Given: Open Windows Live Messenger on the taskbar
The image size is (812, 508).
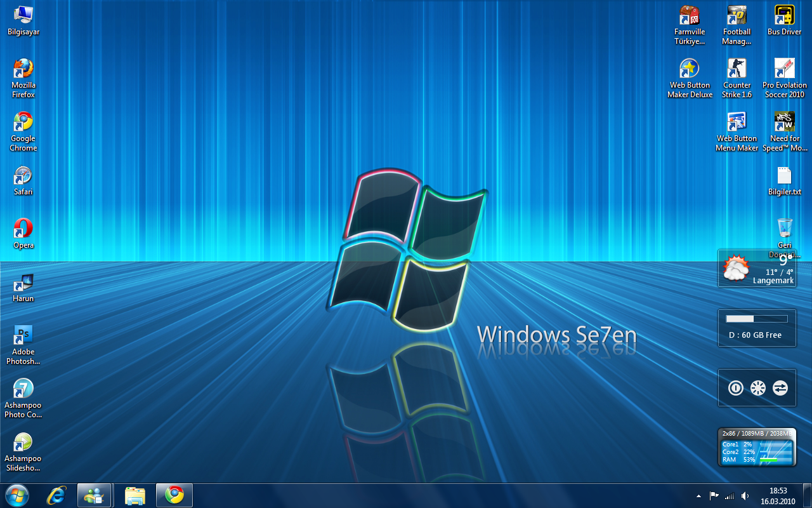Looking at the screenshot, I should [x=95, y=495].
